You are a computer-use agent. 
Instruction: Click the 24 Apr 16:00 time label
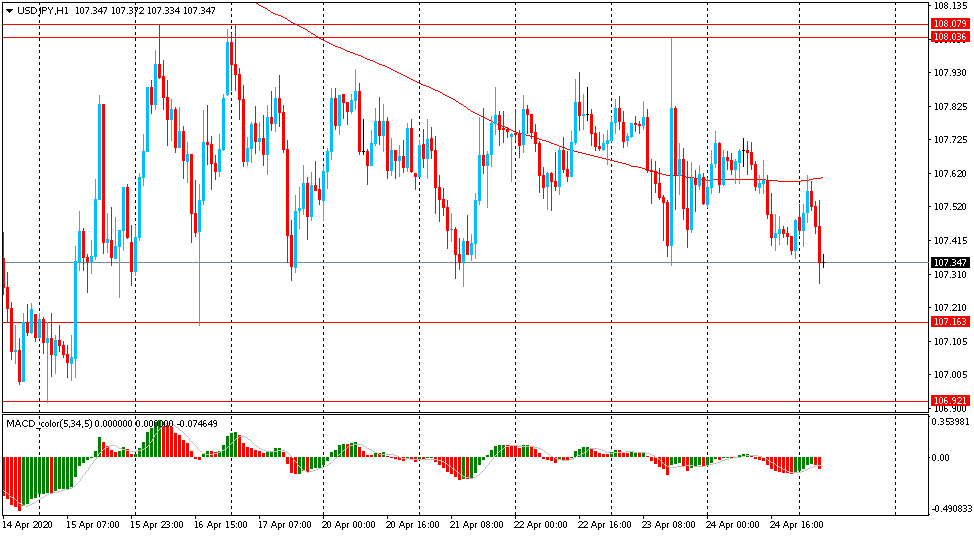pyautogui.click(x=797, y=525)
